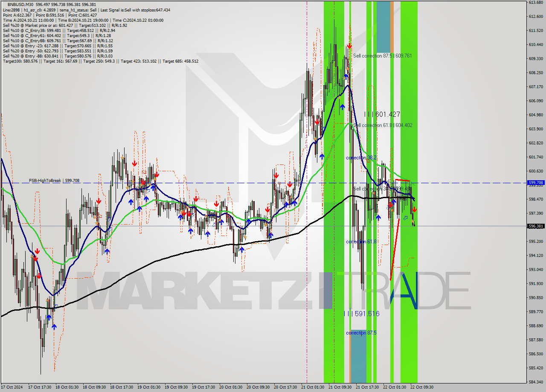Image resolution: width=546 pixels, height=392 pixels.
Task: Click the 'Sell correction 87.5 | 609.761' label
Action: coord(382,56)
